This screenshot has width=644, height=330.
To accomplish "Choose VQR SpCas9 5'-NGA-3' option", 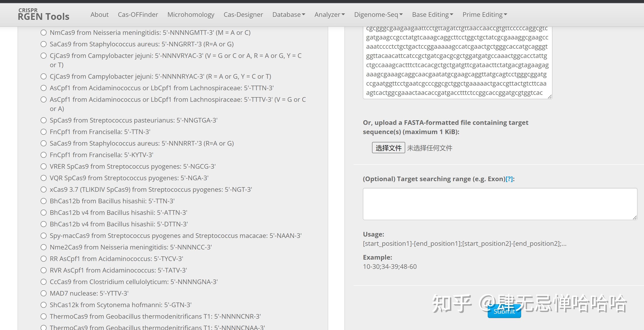I will pyautogui.click(x=44, y=178).
